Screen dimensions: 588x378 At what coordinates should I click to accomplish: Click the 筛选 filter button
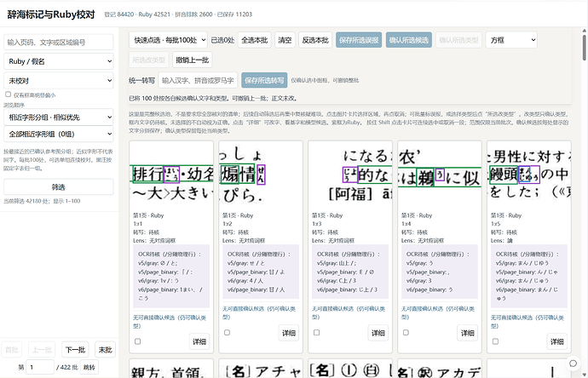(x=59, y=186)
